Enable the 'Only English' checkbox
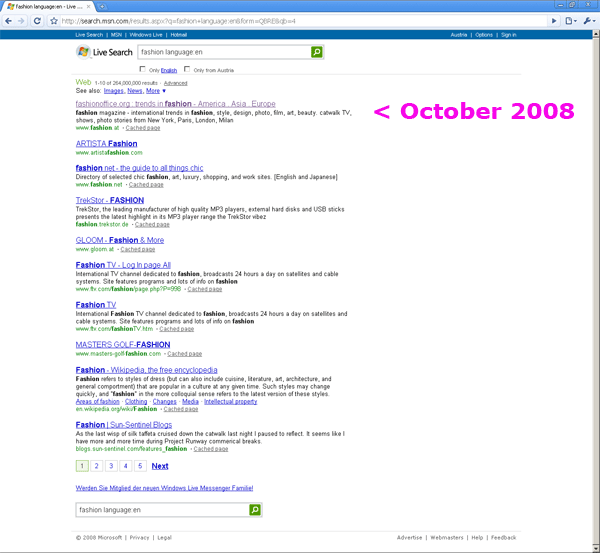 pos(142,69)
